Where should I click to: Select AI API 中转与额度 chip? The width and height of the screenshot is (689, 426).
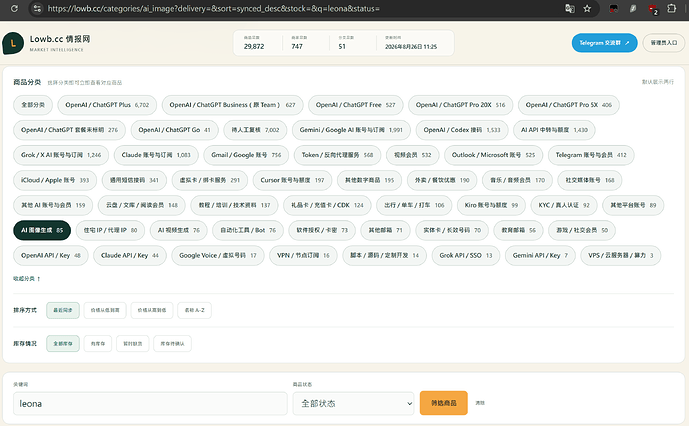(555, 130)
